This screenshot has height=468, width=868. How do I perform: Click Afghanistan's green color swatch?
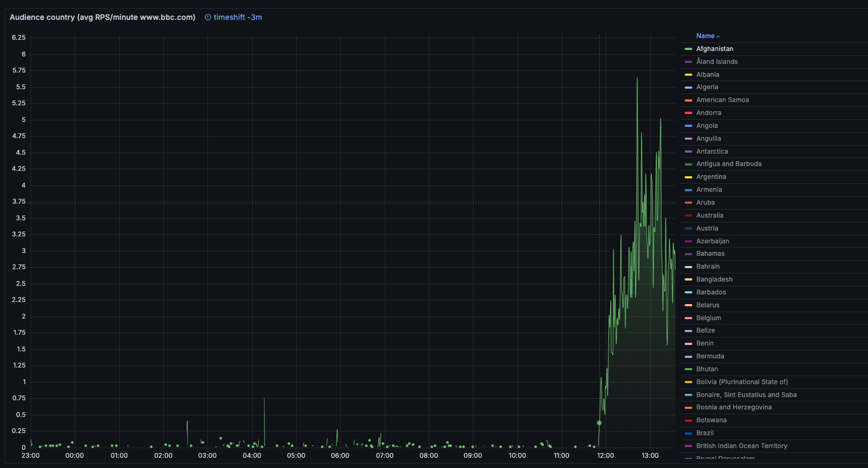coord(688,49)
